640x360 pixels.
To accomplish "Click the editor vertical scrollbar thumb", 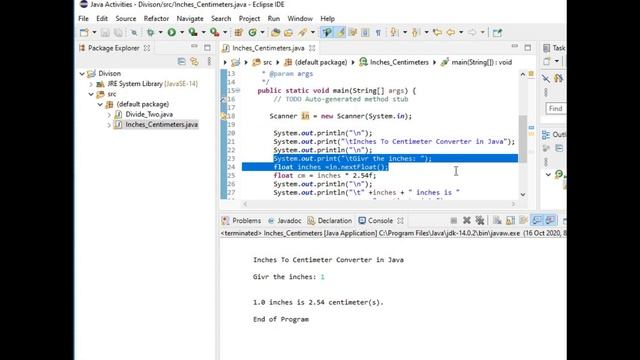I will tap(522, 139).
